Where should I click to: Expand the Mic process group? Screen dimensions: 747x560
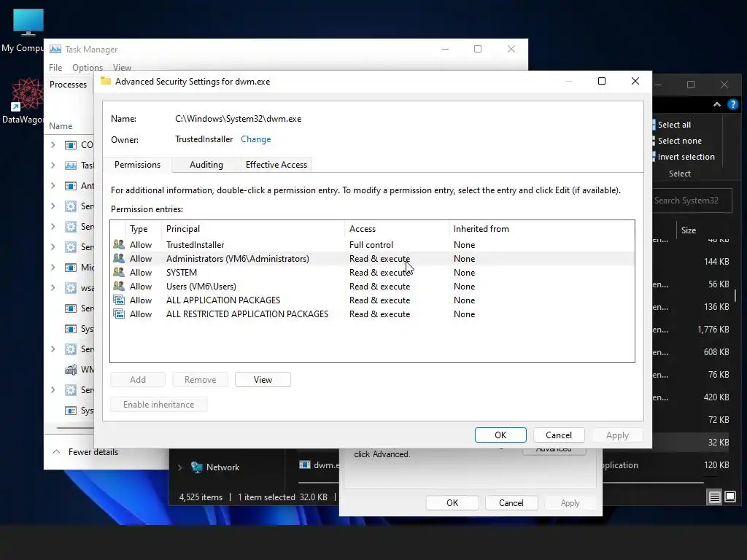(x=53, y=267)
